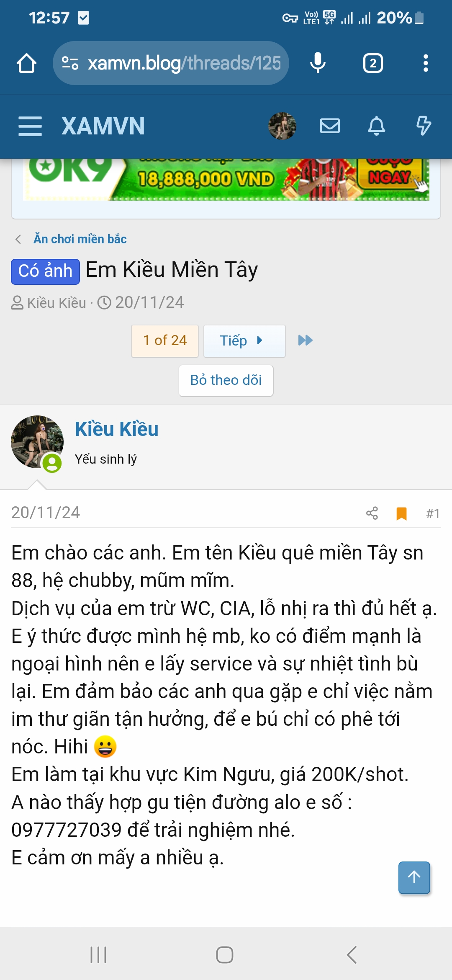Tap the microphone voice search icon
This screenshot has width=452, height=980.
point(318,63)
